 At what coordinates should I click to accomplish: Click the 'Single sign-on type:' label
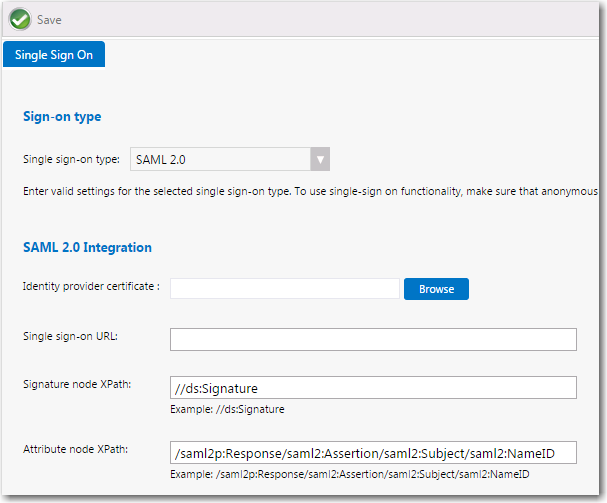click(x=71, y=159)
